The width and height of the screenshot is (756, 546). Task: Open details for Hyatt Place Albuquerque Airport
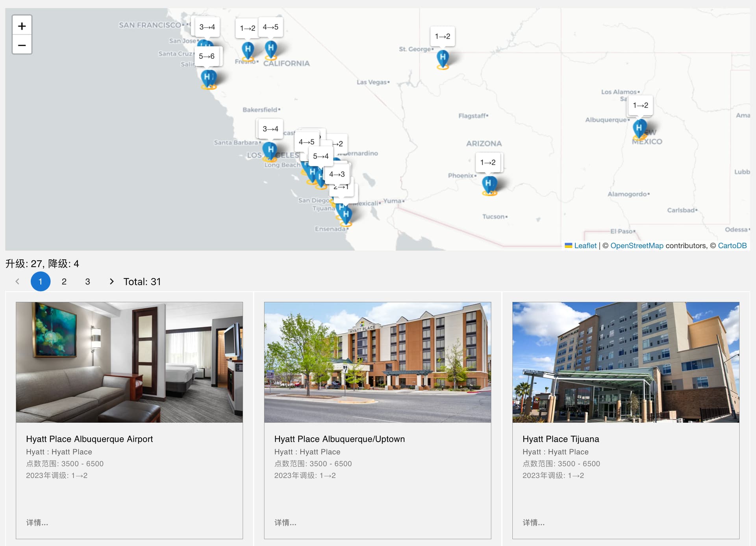pyautogui.click(x=37, y=522)
